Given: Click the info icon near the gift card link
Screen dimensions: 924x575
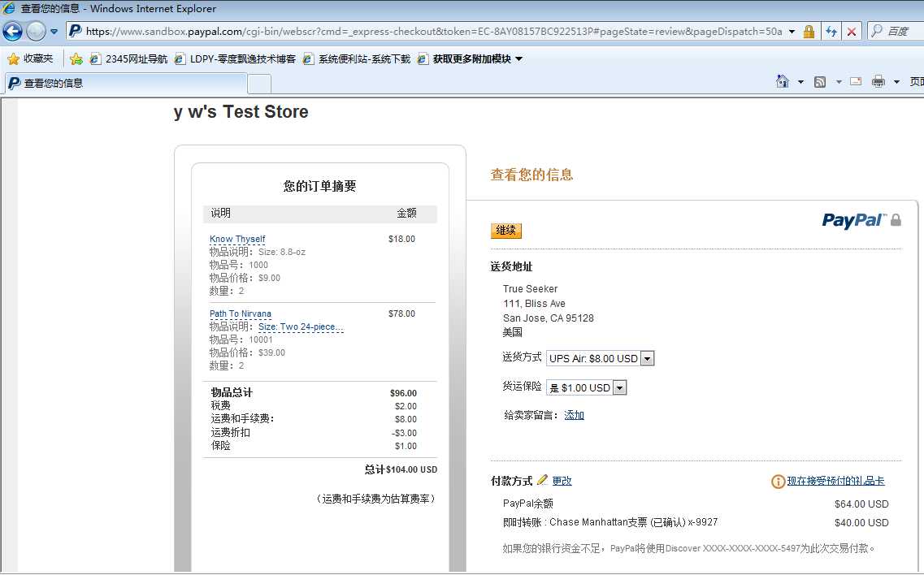Looking at the screenshot, I should click(x=778, y=482).
